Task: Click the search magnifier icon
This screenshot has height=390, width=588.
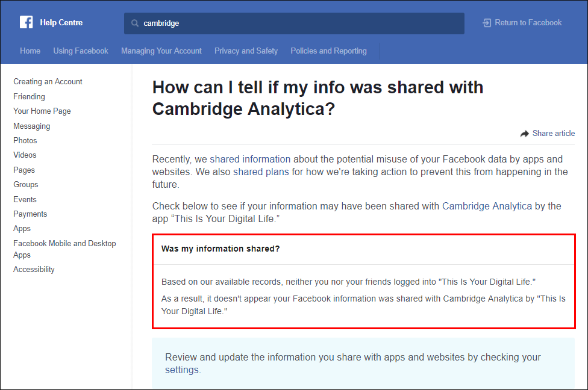Action: pyautogui.click(x=135, y=23)
